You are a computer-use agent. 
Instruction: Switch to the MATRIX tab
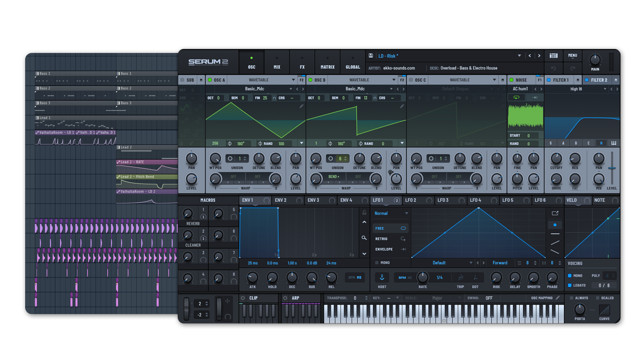pyautogui.click(x=327, y=62)
